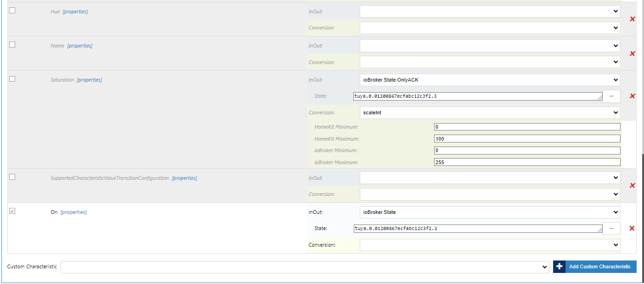Delete the Hue characteristic with red X
The height and width of the screenshot is (284, 644).
632,19
